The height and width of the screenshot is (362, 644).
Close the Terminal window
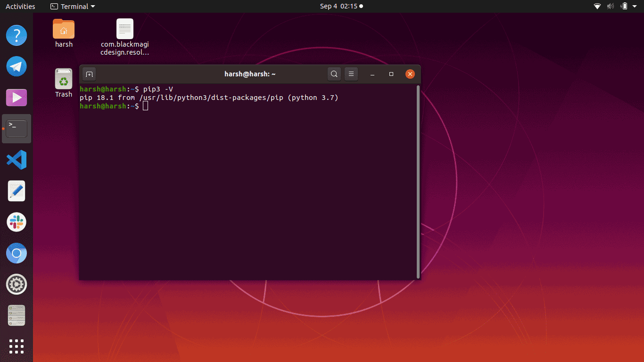410,74
